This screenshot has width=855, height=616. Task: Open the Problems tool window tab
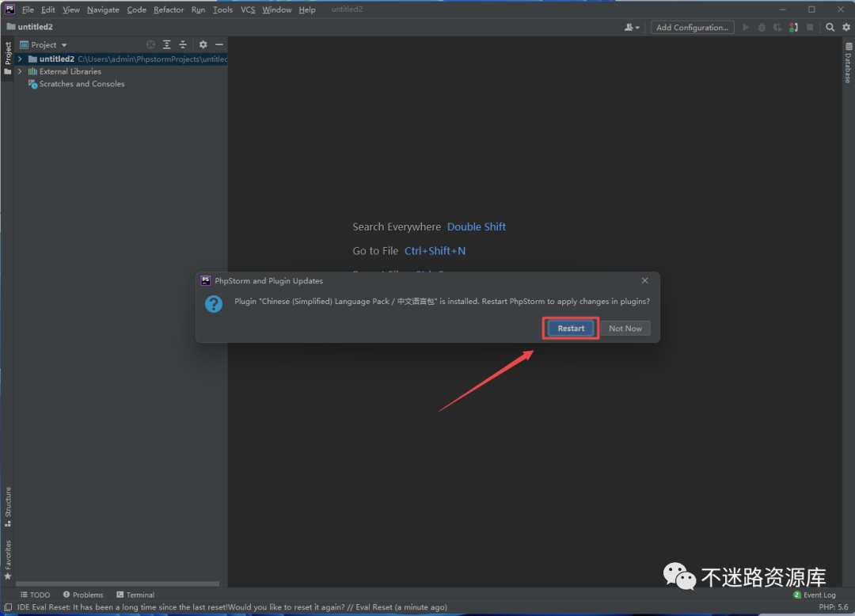(83, 595)
